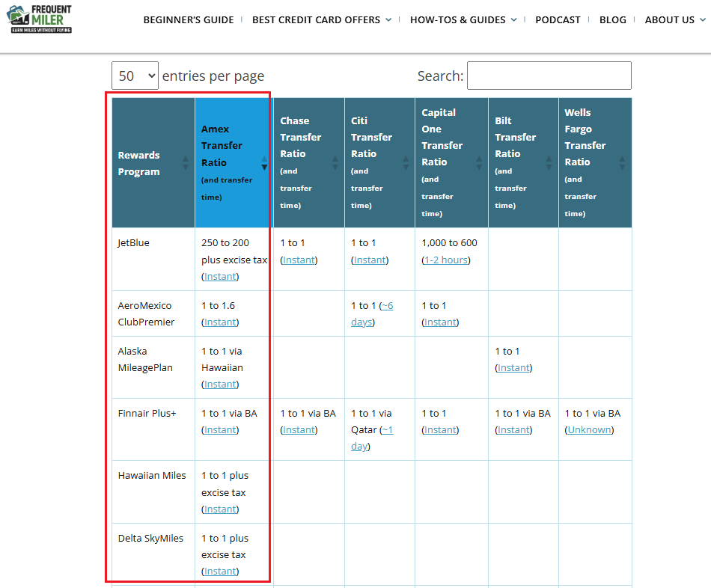The width and height of the screenshot is (711, 588).
Task: Select the Finnair Plus+ cell
Action: click(153, 430)
